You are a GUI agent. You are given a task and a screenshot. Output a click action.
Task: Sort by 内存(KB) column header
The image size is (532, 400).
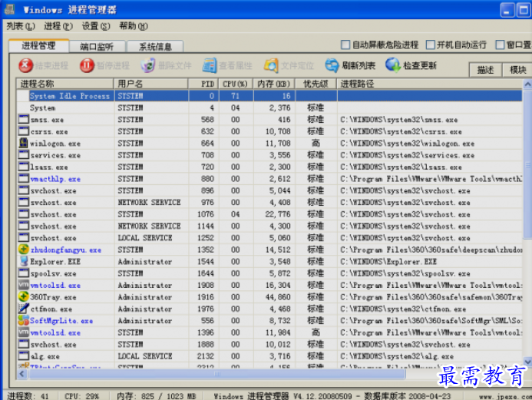[274, 84]
